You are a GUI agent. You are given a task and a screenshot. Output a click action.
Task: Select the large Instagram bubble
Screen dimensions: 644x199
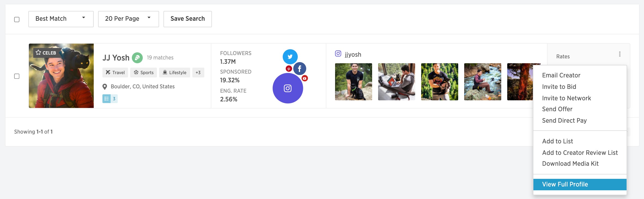point(288,88)
